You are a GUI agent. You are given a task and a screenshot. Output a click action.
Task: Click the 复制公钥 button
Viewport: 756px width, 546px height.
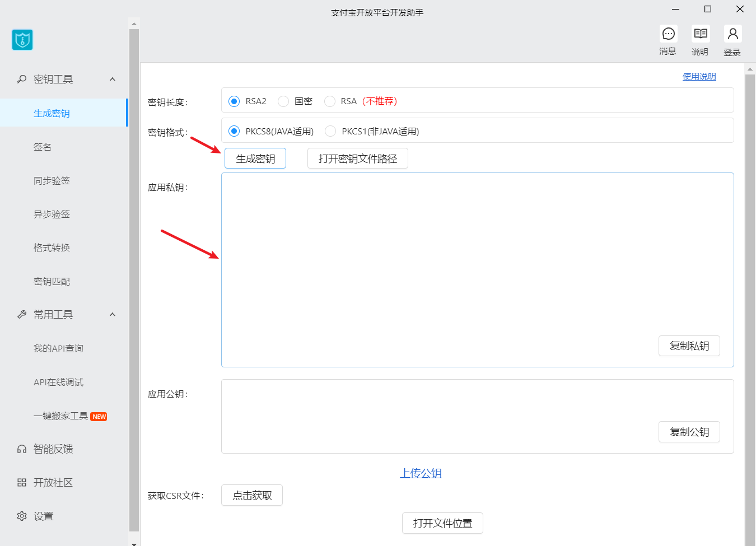[689, 432]
